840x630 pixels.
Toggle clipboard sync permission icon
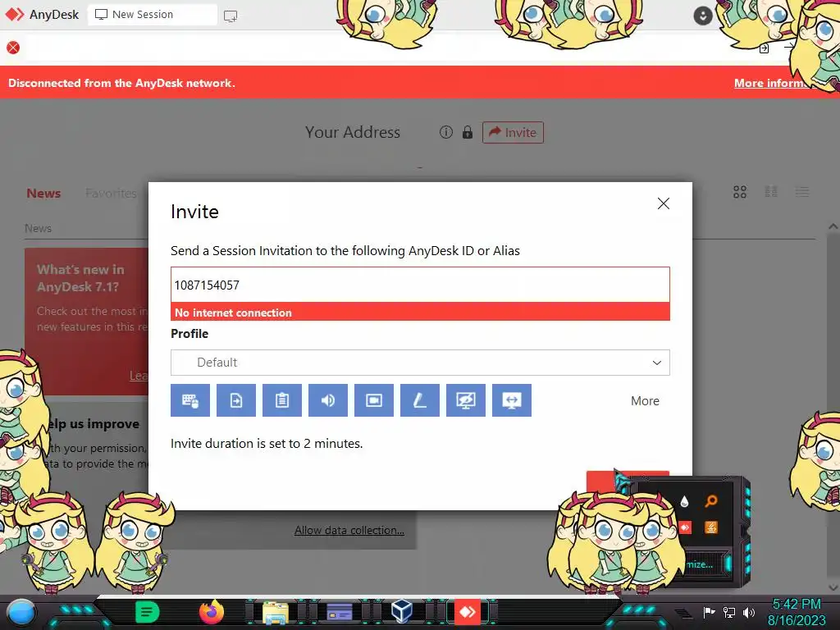coord(282,400)
